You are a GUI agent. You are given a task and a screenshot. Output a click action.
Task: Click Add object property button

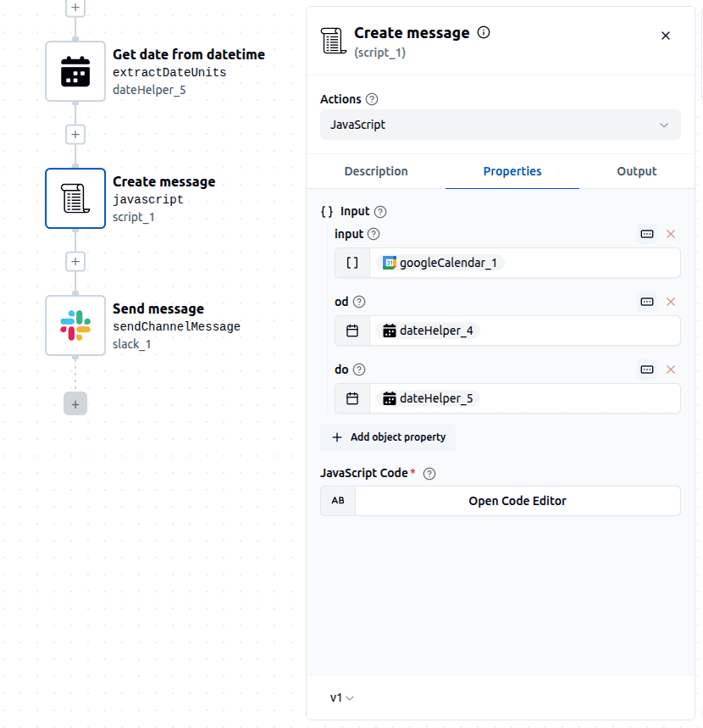click(x=388, y=437)
